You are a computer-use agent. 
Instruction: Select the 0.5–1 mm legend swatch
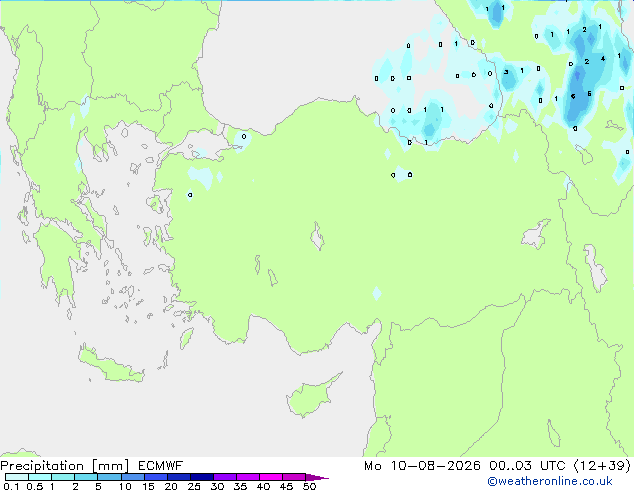click(40, 477)
